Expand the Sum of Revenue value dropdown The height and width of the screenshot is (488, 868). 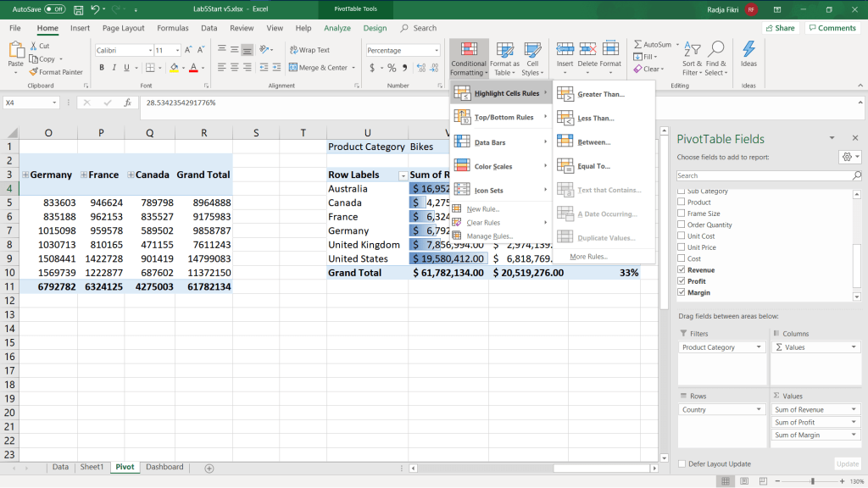click(854, 410)
